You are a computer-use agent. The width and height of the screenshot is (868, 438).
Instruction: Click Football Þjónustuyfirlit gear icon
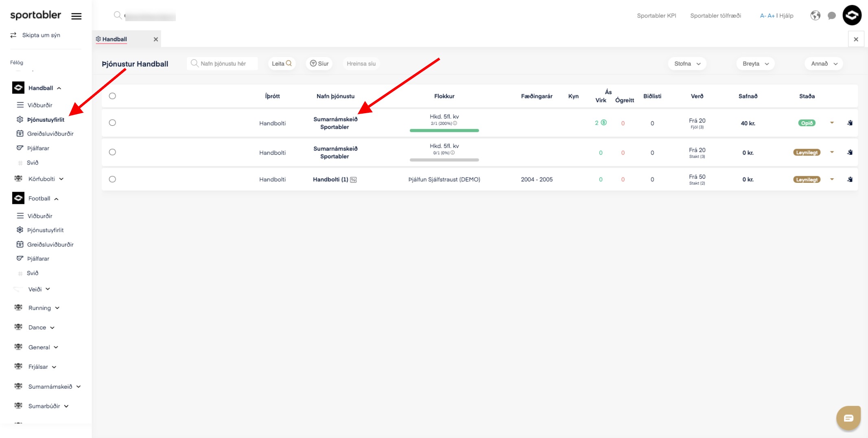point(20,230)
